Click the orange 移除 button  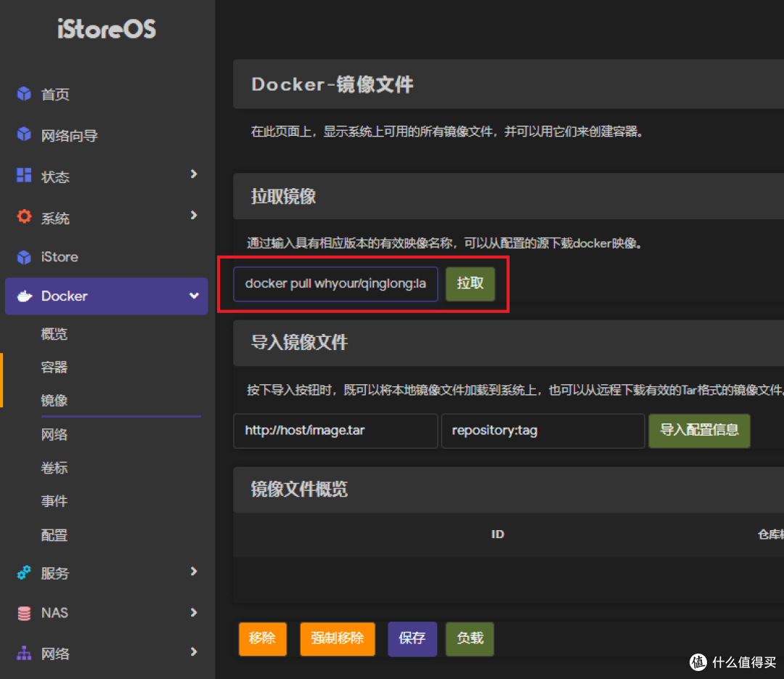[x=263, y=638]
